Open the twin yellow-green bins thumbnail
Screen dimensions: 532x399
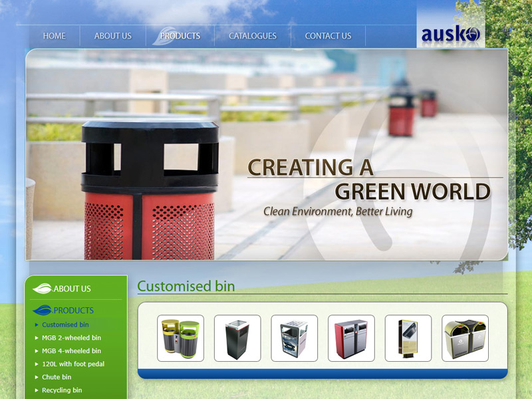pos(180,338)
